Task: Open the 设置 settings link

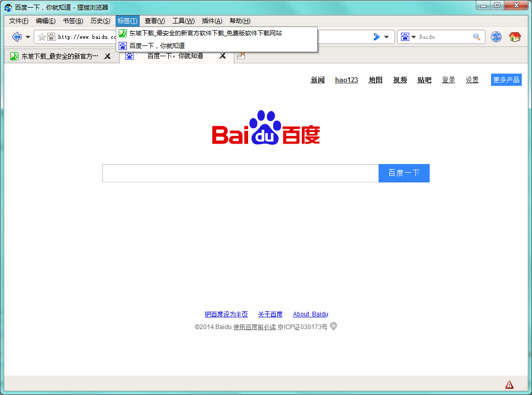Action: click(472, 80)
